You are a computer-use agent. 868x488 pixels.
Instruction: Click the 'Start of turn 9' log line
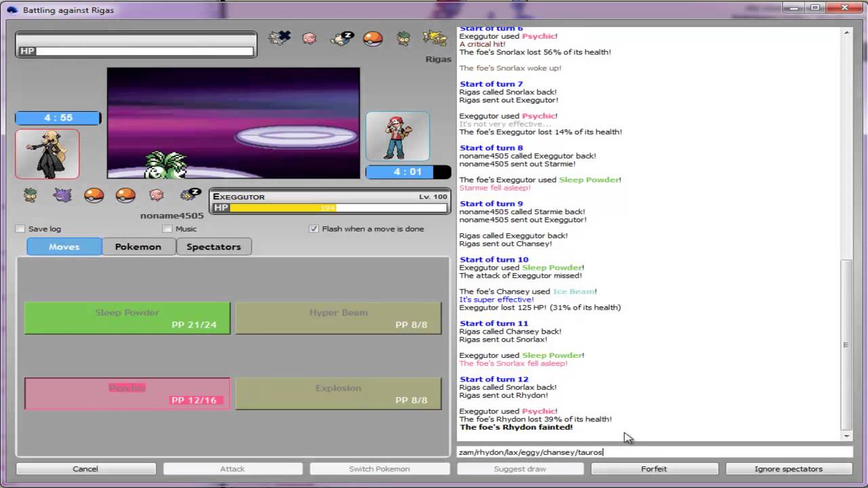point(491,203)
